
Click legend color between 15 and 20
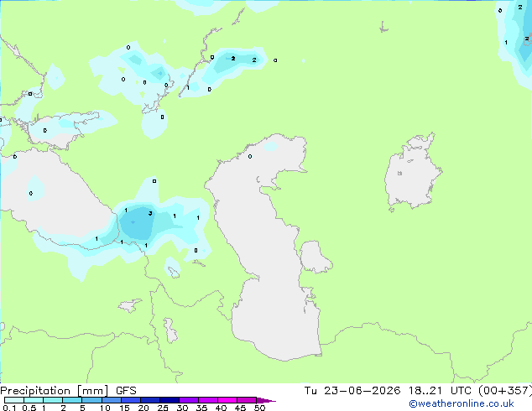[x=130, y=400]
